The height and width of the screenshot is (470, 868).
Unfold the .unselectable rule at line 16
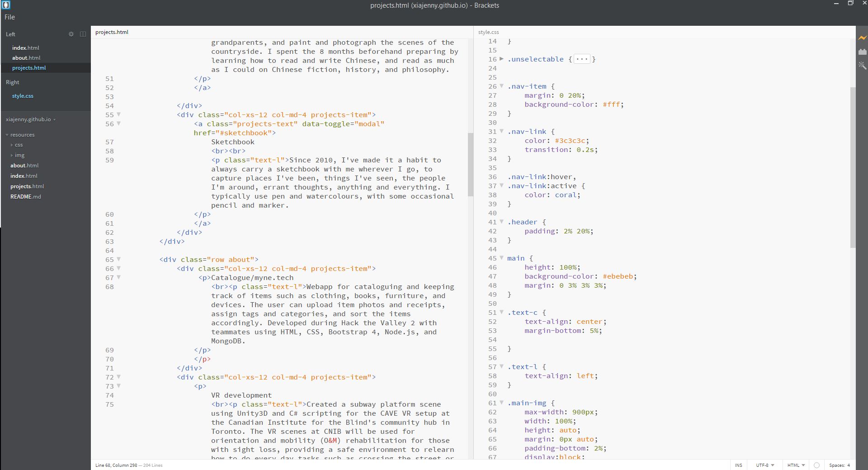[x=501, y=59]
